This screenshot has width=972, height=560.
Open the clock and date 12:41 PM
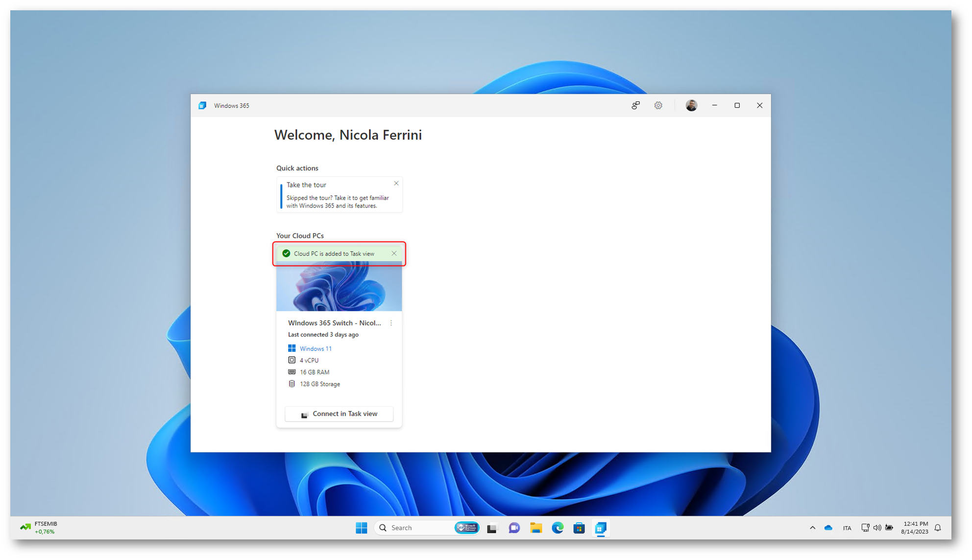[915, 528]
